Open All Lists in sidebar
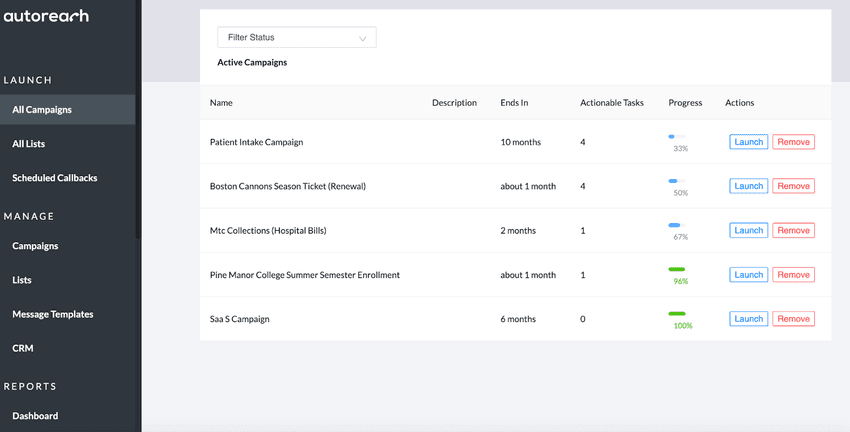This screenshot has height=432, width=850. 28,144
